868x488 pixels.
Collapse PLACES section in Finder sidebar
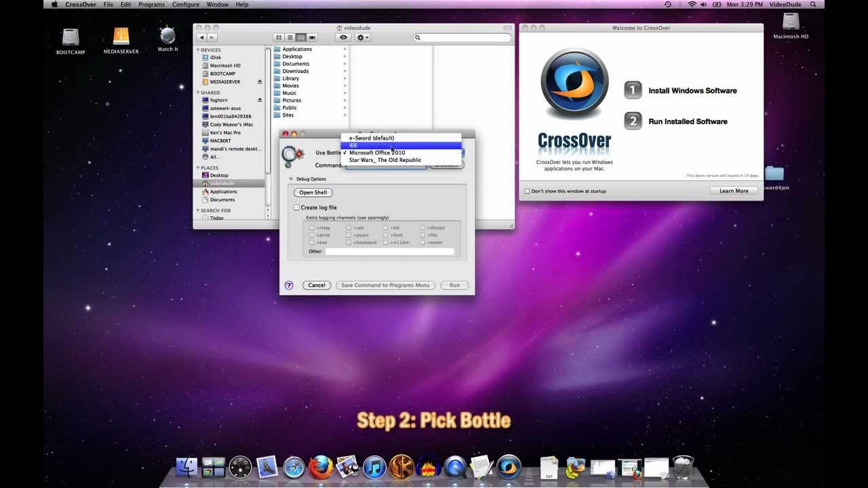coord(198,168)
